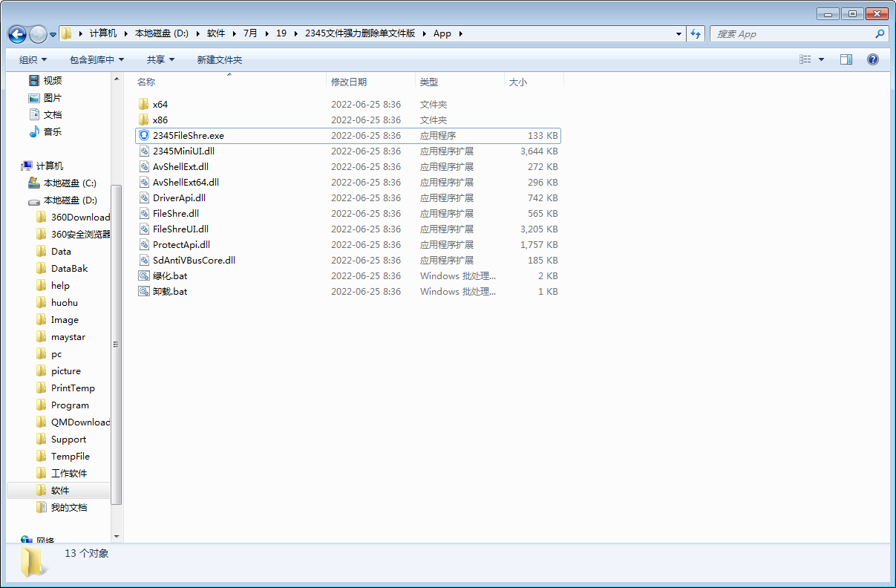
Task: Click 7月 in the address breadcrumb
Action: (x=250, y=33)
